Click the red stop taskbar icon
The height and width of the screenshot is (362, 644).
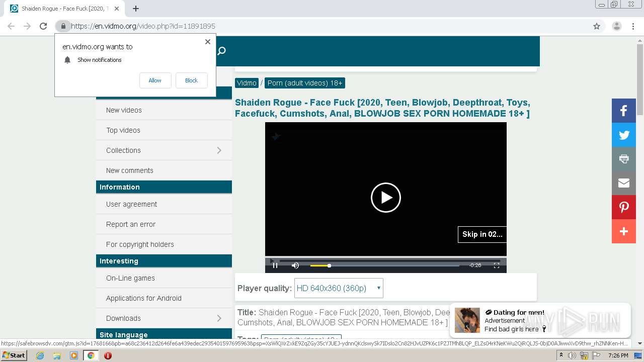pos(108,355)
